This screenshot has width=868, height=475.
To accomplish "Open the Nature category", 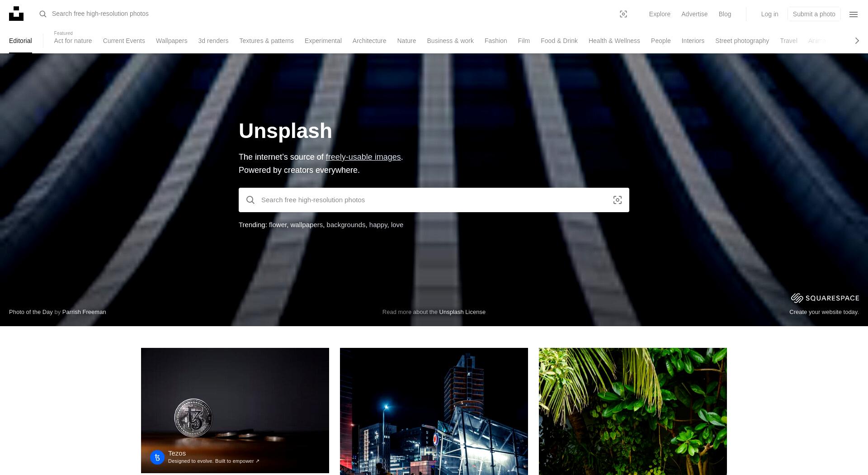I will [x=406, y=41].
